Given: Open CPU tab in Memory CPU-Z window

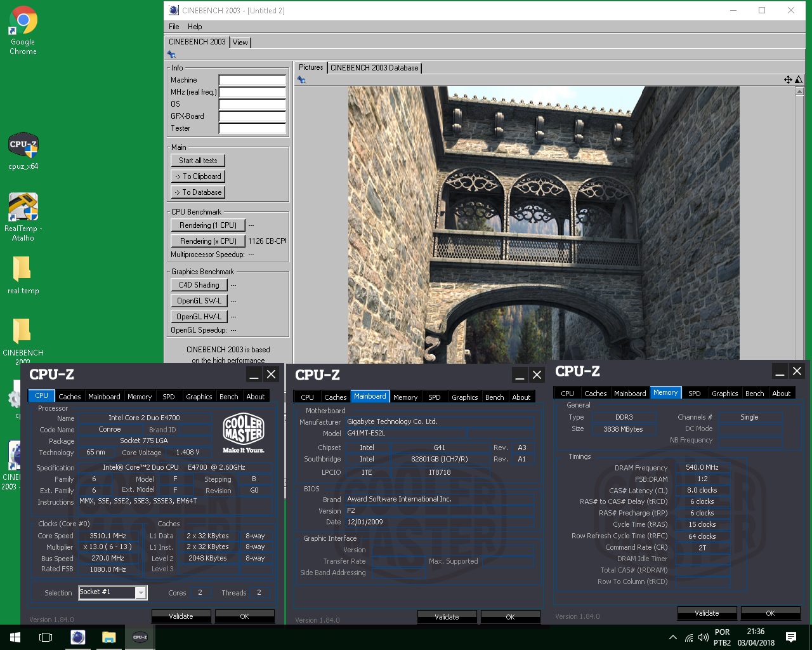Looking at the screenshot, I should click(x=568, y=394).
